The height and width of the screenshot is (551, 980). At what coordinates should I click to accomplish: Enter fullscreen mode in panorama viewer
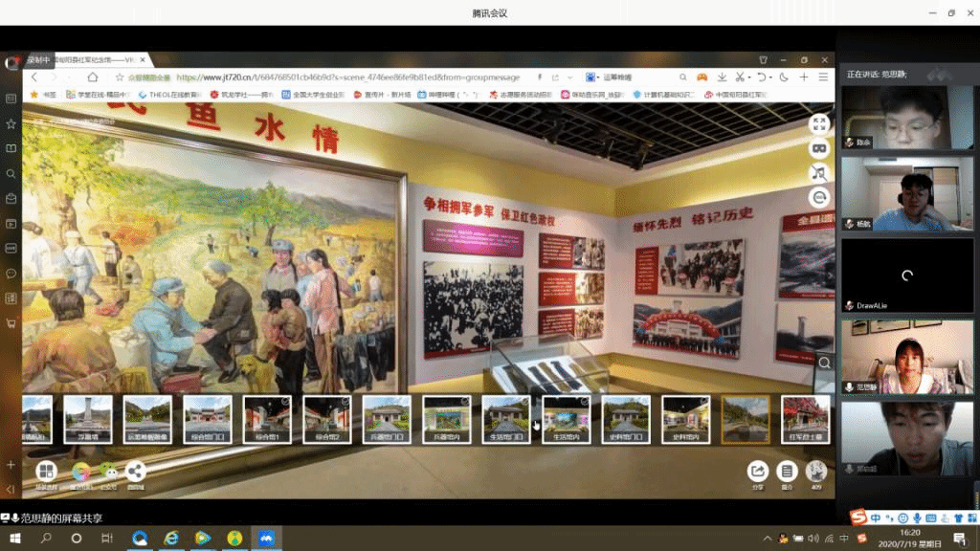pyautogui.click(x=819, y=123)
